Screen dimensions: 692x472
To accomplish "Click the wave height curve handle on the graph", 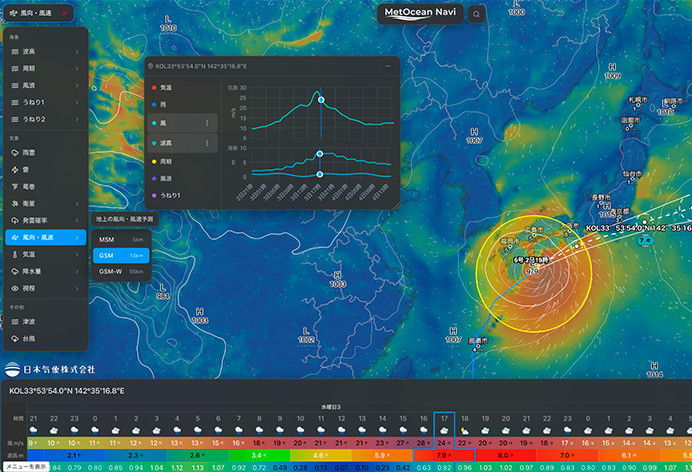I will 320,154.
